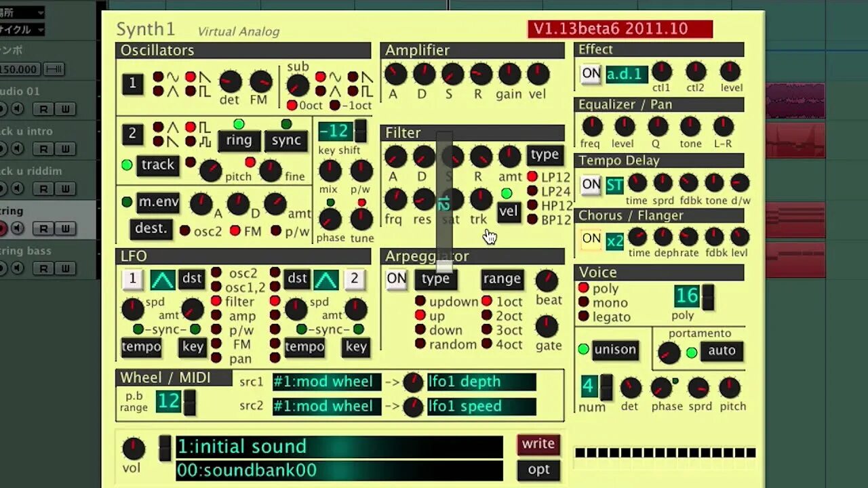Click the portamento auto button
Image resolution: width=868 pixels, height=488 pixels.
(722, 350)
